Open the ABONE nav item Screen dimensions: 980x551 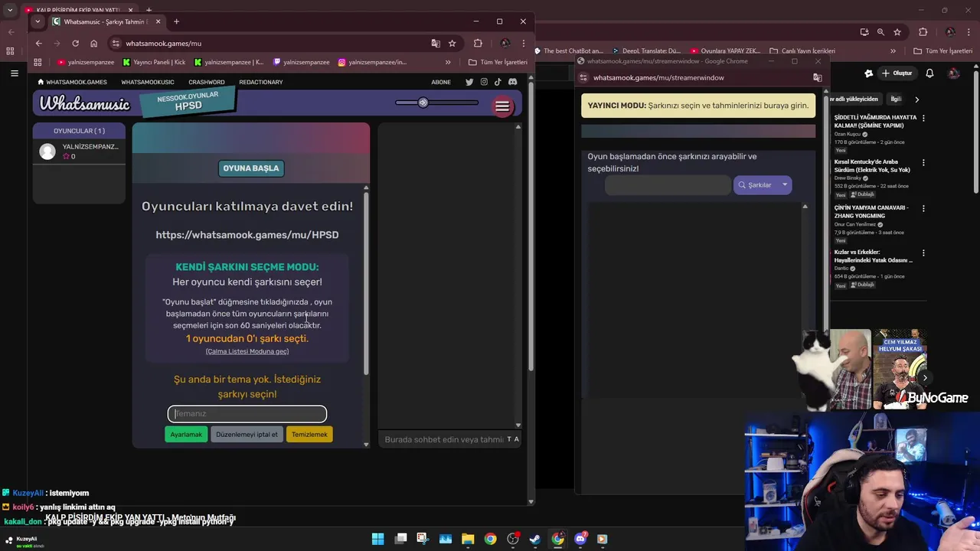(441, 82)
